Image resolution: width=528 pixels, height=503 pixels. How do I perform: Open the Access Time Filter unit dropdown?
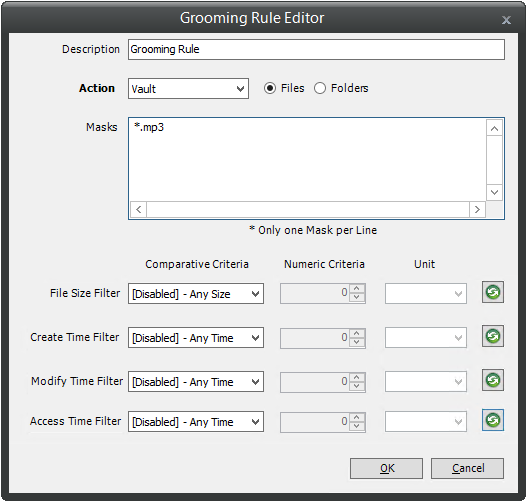(426, 422)
